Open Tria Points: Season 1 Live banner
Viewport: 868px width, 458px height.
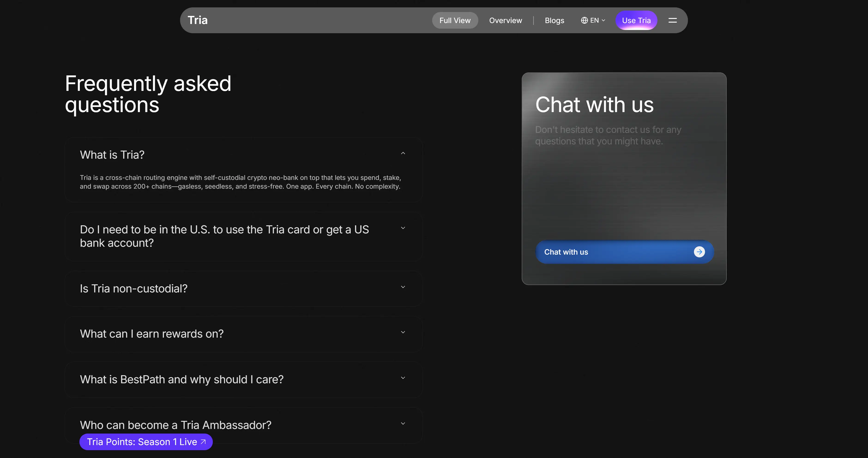tap(146, 442)
